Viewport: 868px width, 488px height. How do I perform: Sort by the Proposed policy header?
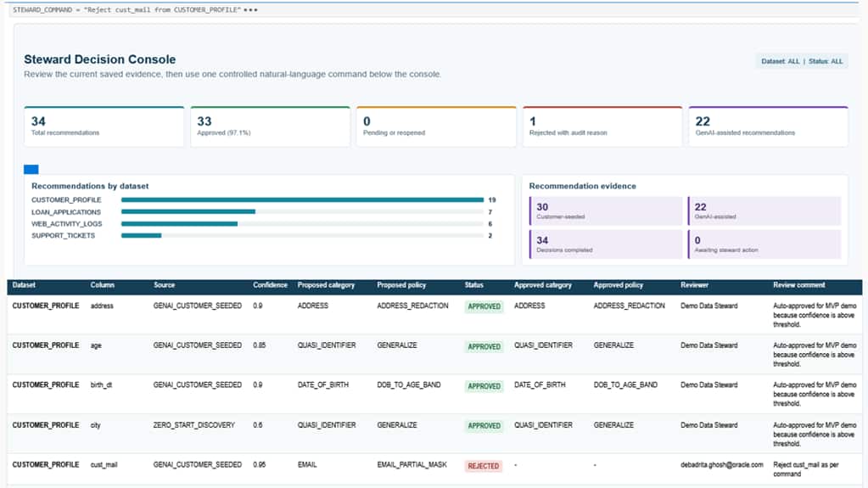click(x=401, y=284)
